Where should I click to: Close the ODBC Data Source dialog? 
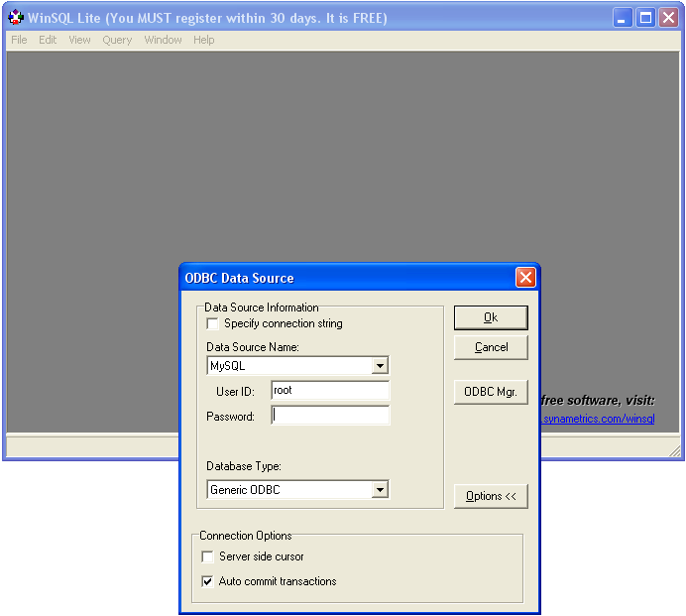pyautogui.click(x=525, y=277)
